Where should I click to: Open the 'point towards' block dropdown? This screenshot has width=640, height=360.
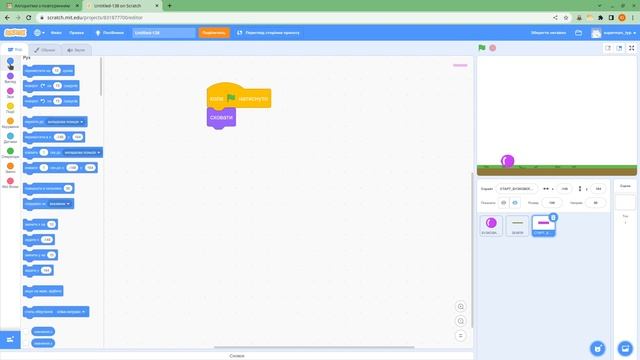[59, 204]
